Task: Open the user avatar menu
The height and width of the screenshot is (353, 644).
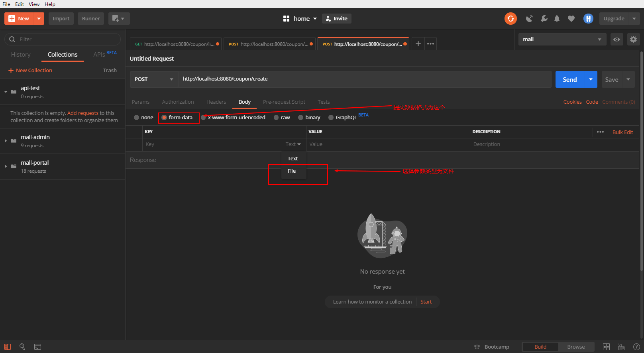Action: click(588, 18)
